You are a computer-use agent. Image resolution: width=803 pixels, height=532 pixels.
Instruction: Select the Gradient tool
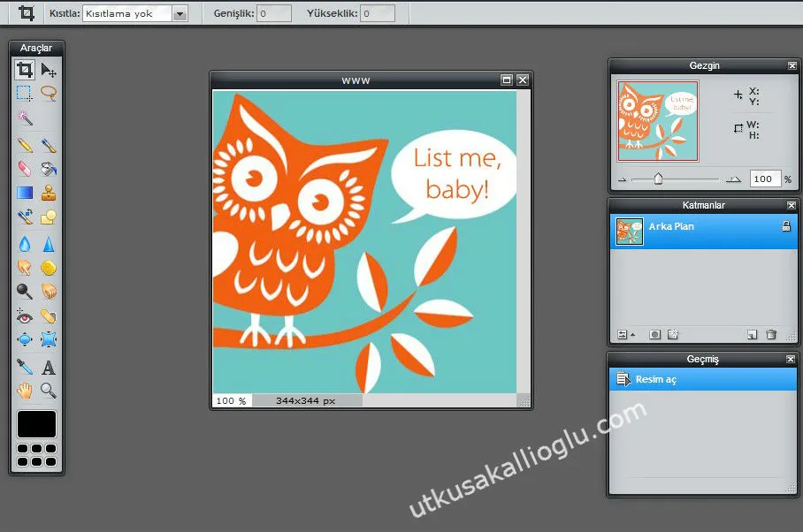pyautogui.click(x=25, y=193)
